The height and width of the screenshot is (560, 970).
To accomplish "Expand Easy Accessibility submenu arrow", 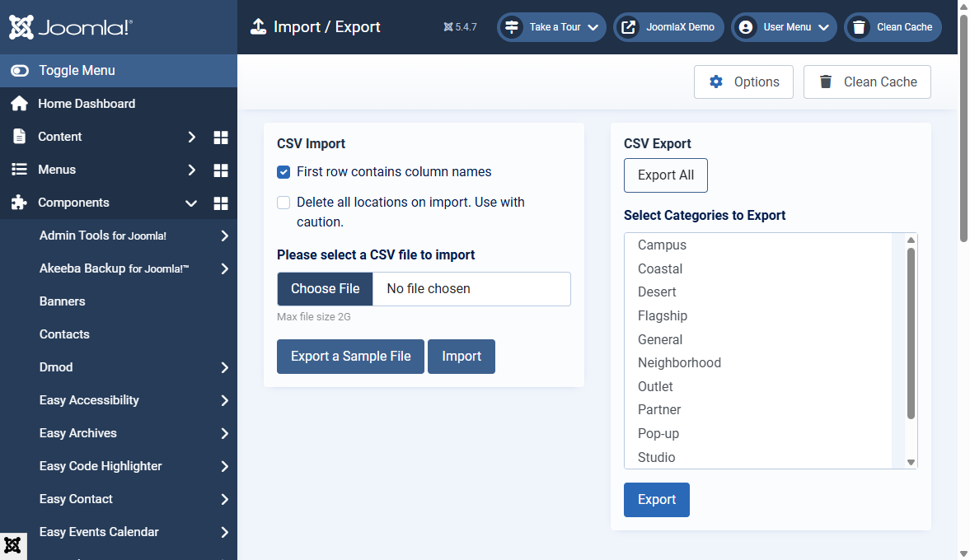I will [x=224, y=400].
